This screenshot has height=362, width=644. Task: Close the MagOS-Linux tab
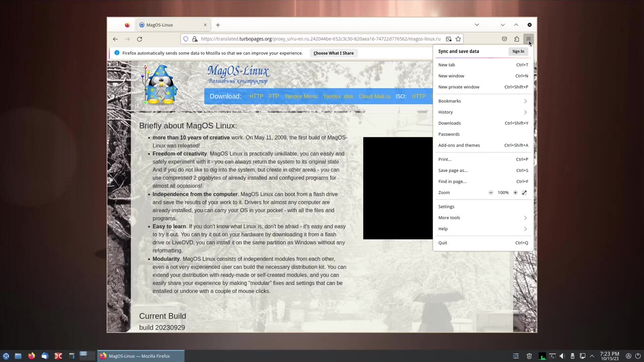pos(205,25)
